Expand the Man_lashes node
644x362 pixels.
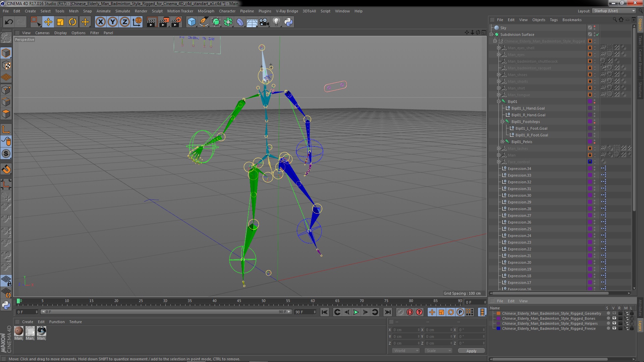499,148
